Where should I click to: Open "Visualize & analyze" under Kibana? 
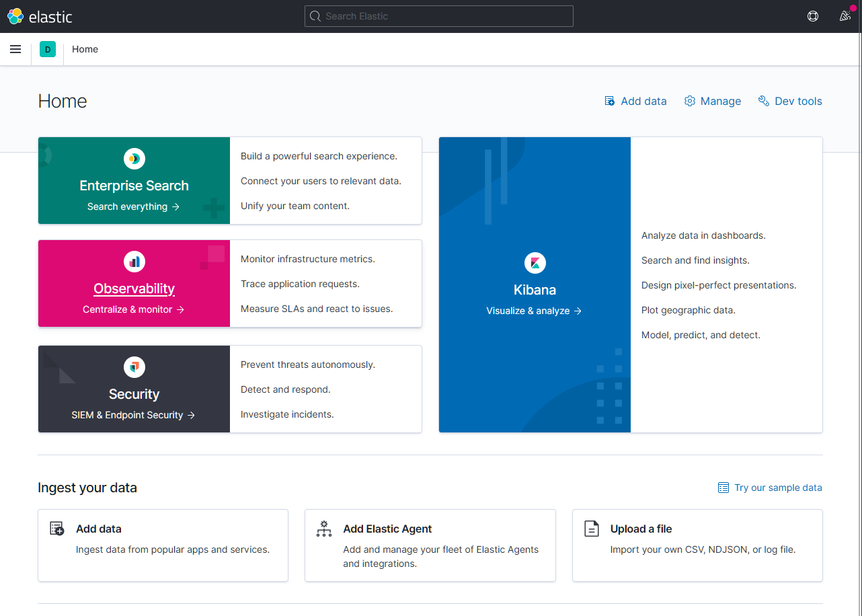(534, 310)
